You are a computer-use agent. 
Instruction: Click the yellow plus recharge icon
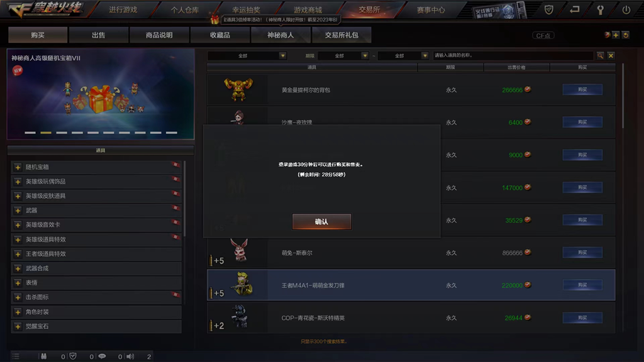[616, 35]
